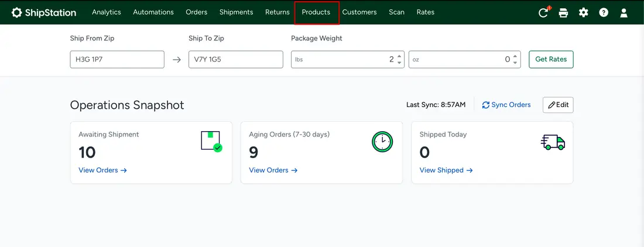Open the Products tab
This screenshot has height=247, width=644.
316,12
